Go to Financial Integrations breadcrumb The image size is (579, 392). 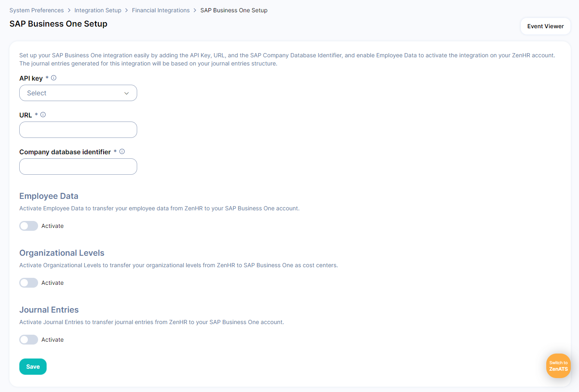[161, 10]
